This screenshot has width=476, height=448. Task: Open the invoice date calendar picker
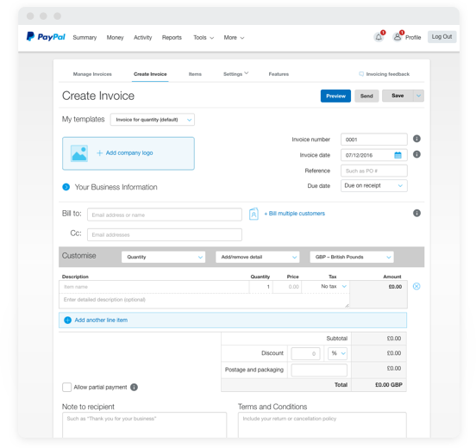[398, 155]
